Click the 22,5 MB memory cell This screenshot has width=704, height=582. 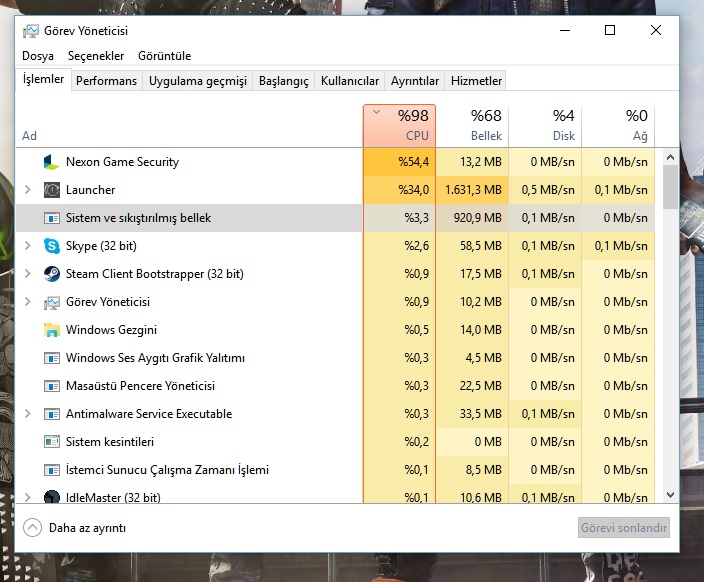[472, 386]
